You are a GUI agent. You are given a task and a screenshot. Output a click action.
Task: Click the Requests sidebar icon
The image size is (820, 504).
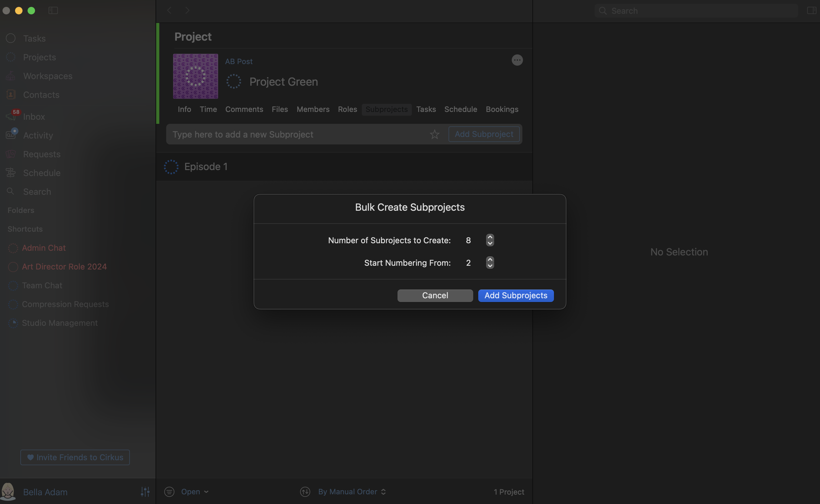[11, 154]
